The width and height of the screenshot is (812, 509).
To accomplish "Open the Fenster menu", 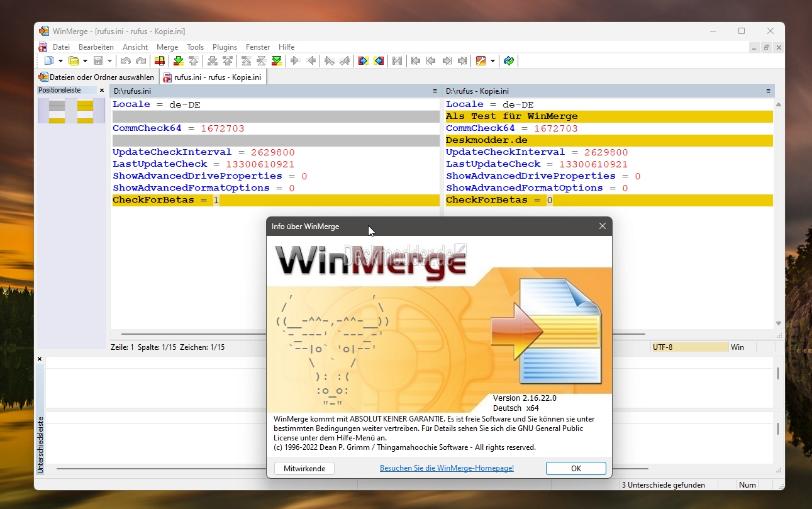I will [258, 47].
